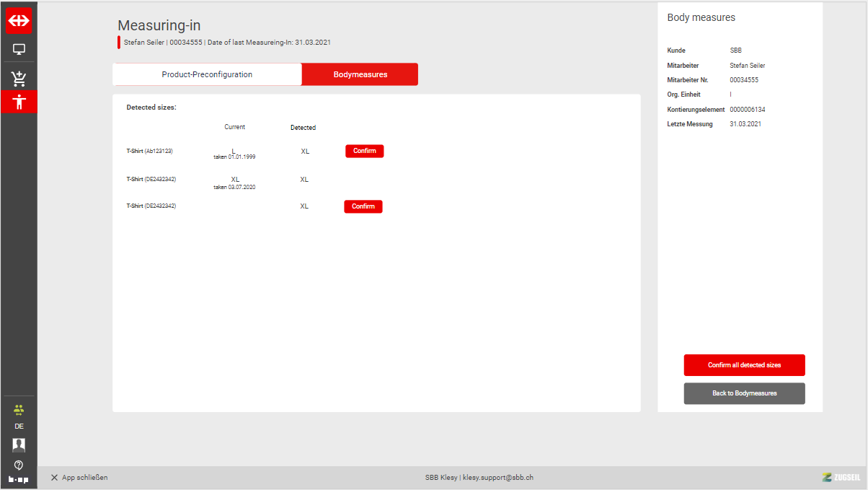Click the T-Shirt (Ab123123) row label

[149, 151]
